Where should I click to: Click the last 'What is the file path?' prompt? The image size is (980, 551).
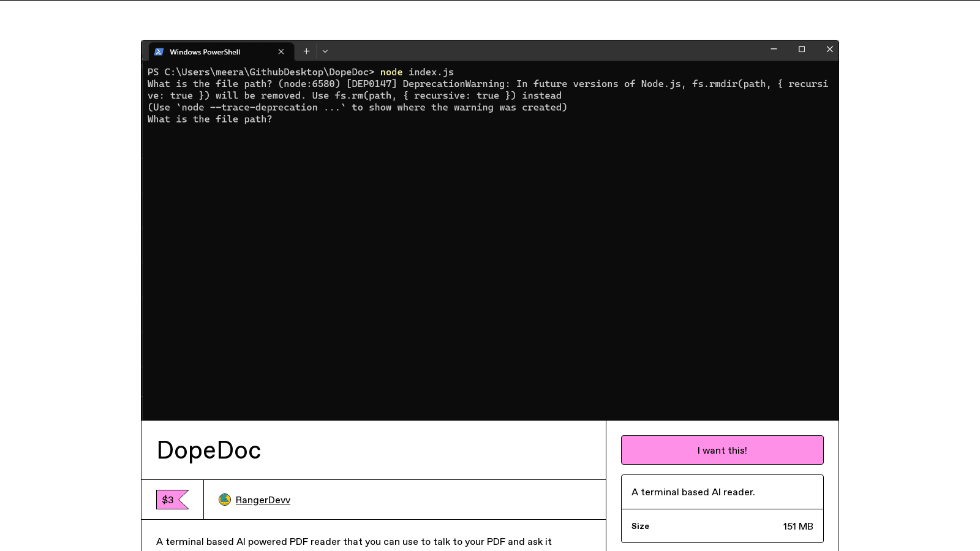(209, 119)
